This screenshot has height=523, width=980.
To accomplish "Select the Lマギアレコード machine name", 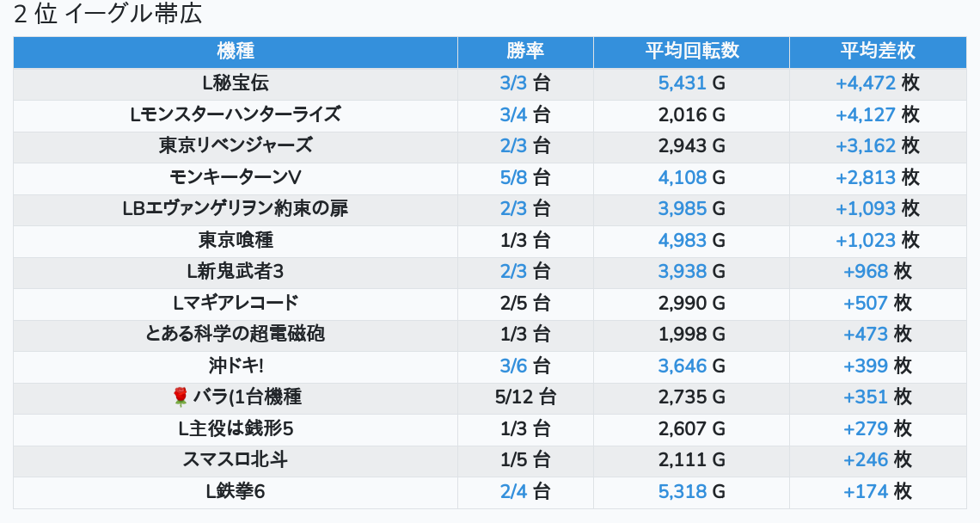I will pos(236,303).
